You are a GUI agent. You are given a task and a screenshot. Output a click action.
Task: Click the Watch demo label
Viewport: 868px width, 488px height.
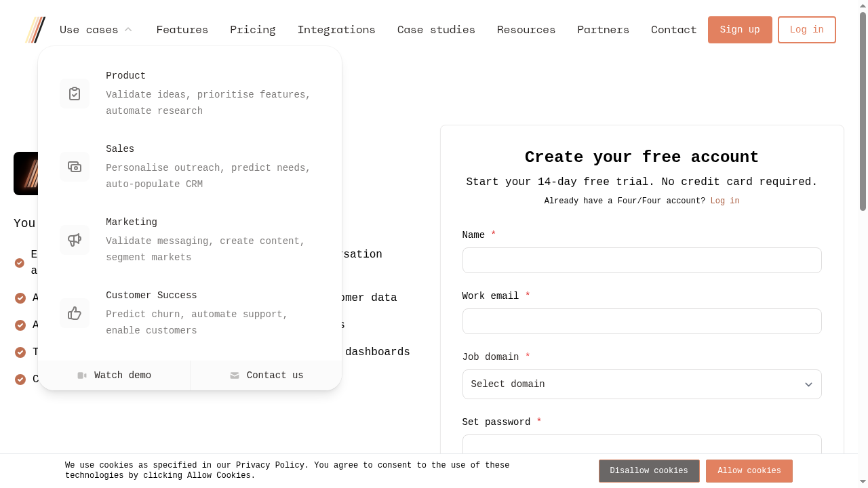tap(123, 375)
